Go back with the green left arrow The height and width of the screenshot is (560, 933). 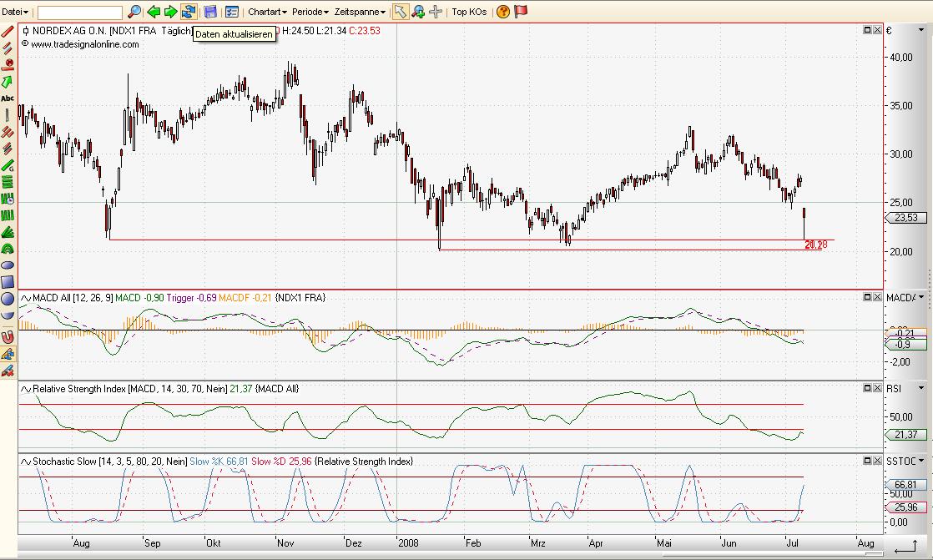pos(154,12)
